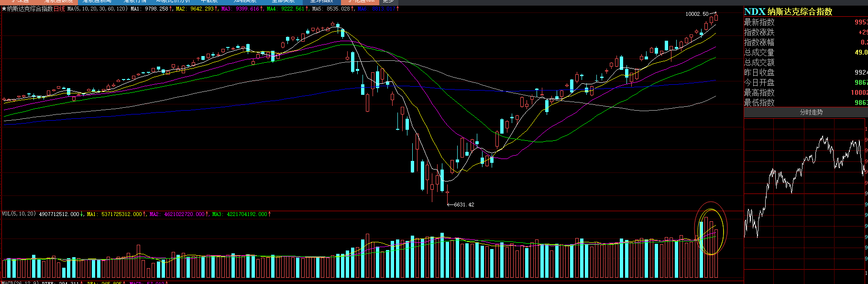The image size is (868, 284).
Task: Switch to the 全球指数 tab
Action: click(x=321, y=1)
